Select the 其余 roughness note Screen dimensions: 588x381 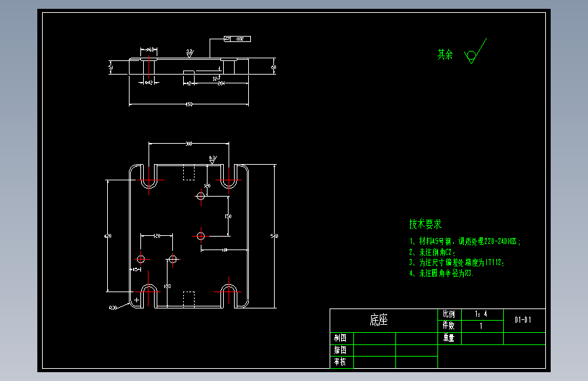[x=445, y=55]
